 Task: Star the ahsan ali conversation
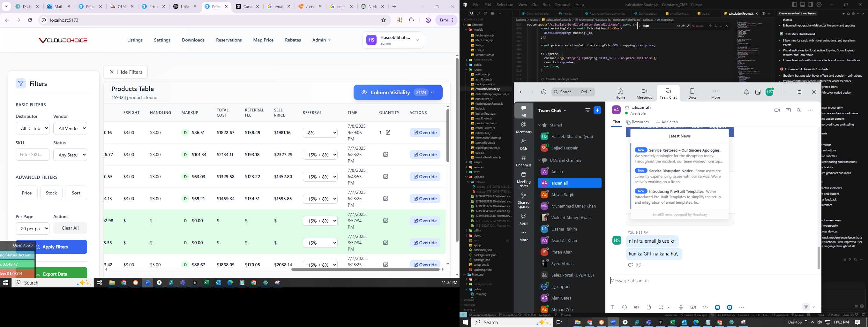[x=627, y=107]
